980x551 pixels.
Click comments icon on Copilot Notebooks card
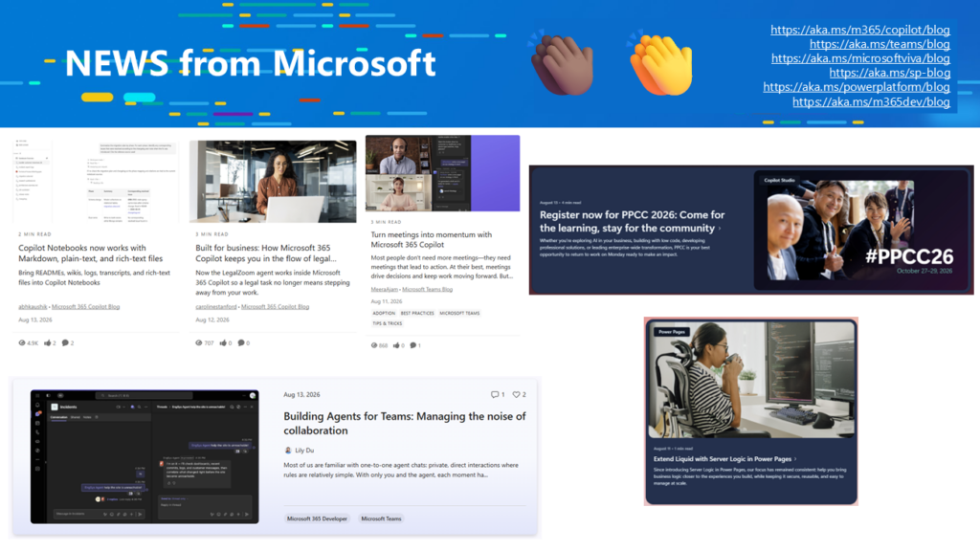coord(65,343)
